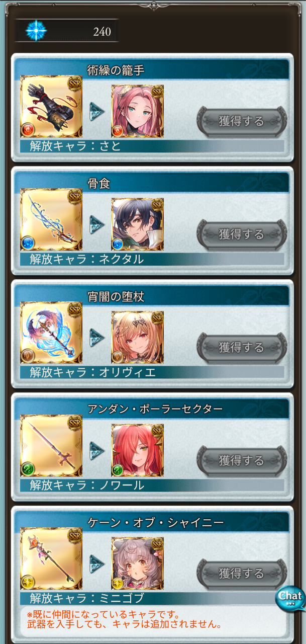Select the 骨食 title header bar
306x644 pixels.
coord(152,184)
